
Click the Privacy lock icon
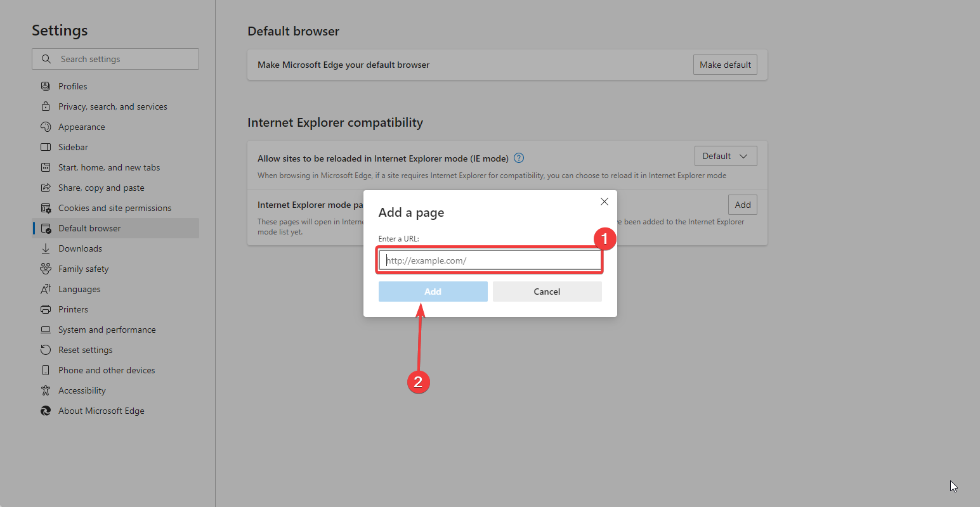pos(46,106)
